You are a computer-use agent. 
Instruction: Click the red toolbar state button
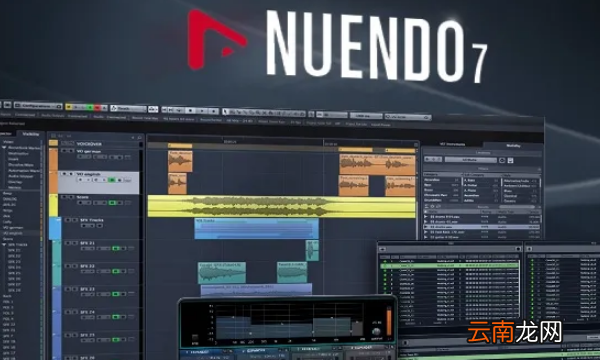(x=98, y=108)
